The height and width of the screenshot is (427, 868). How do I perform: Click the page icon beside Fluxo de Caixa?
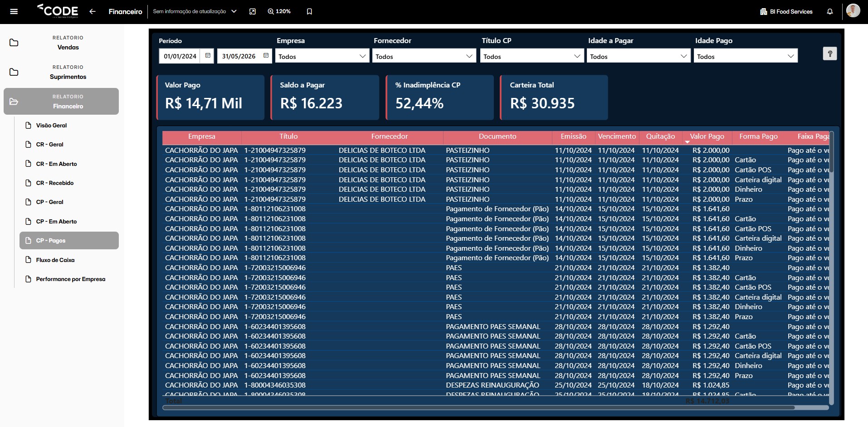pyautogui.click(x=28, y=260)
